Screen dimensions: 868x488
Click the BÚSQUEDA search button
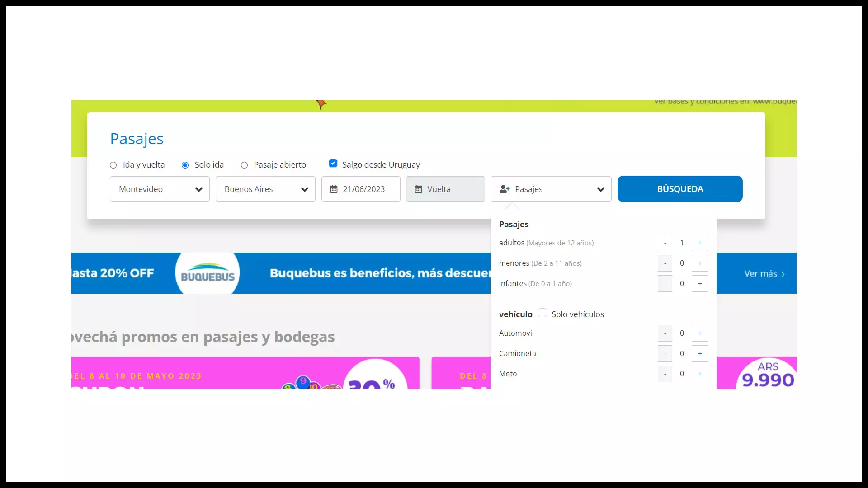[x=680, y=189]
